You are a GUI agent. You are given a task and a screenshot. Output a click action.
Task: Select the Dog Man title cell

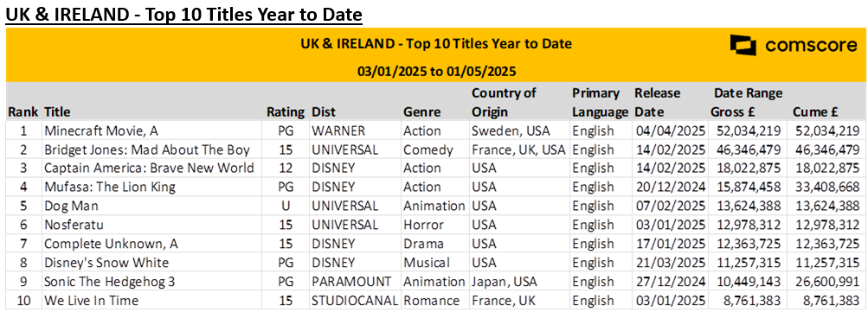coord(71,207)
